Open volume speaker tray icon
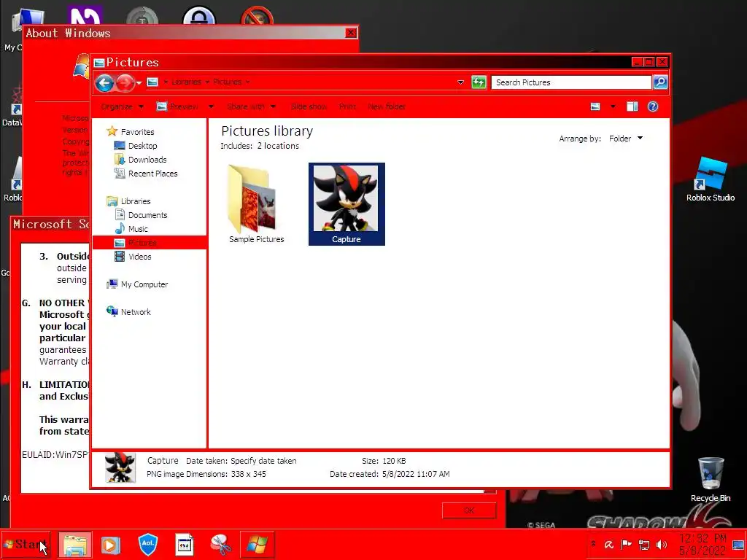Image resolution: width=747 pixels, height=560 pixels. click(x=662, y=544)
